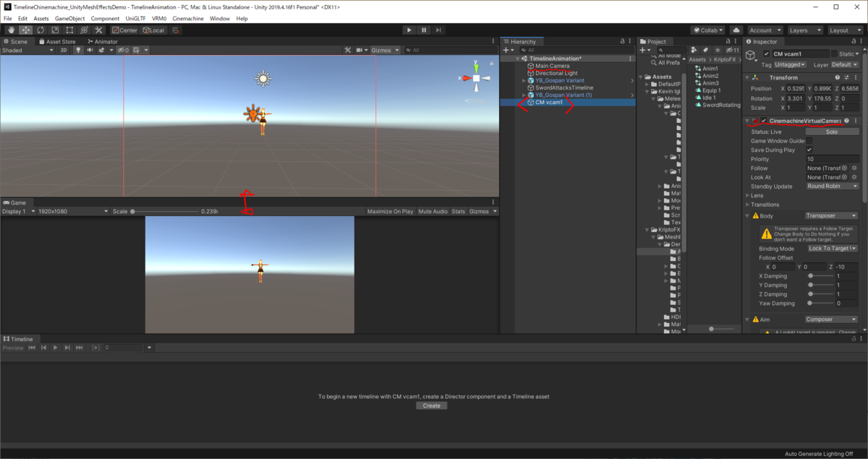This screenshot has height=459, width=868.
Task: Click search by type icon in Project
Action: pos(695,50)
